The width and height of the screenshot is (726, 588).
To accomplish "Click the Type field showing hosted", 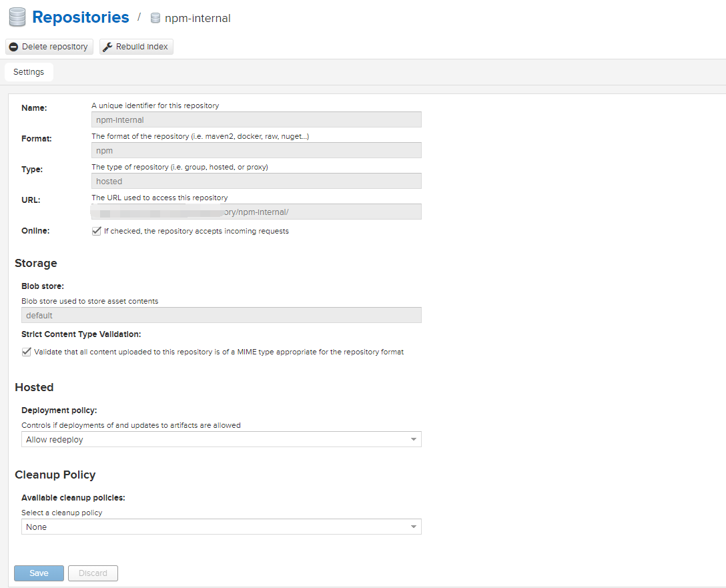I will tap(256, 181).
